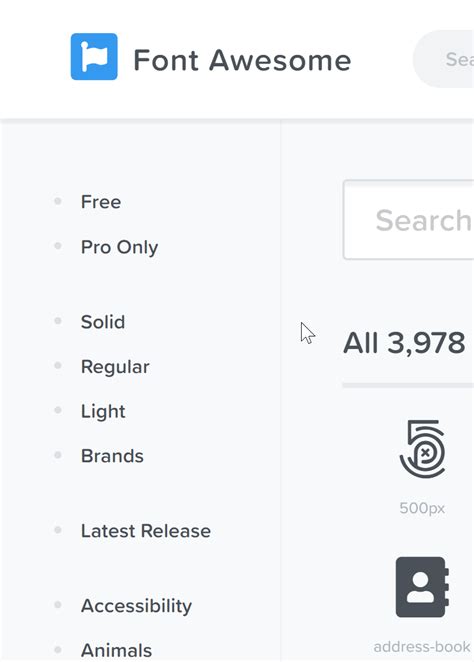This screenshot has height=662, width=474.
Task: Choose the Animals category
Action: pos(116,650)
